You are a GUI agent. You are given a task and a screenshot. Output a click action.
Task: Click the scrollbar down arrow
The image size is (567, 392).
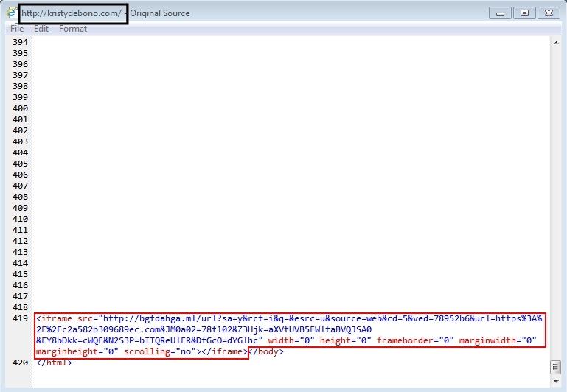[x=556, y=382]
